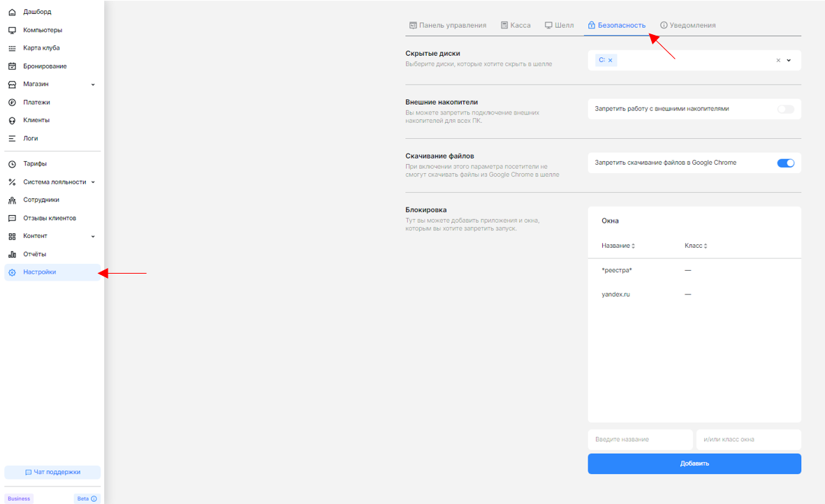Remove the C: drive chip from hidden disks
Image resolution: width=825 pixels, height=504 pixels.
click(x=612, y=60)
